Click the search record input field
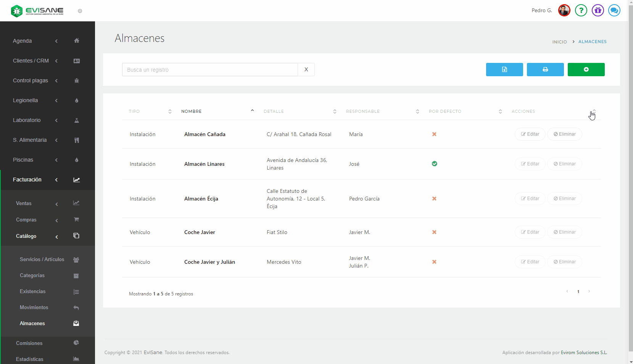Image resolution: width=633 pixels, height=364 pixels. 210,70
